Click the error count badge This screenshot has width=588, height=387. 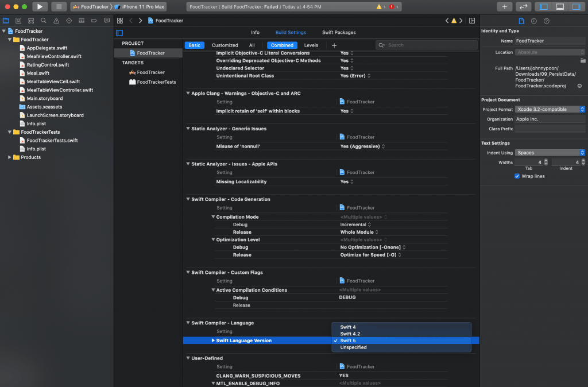(x=393, y=7)
